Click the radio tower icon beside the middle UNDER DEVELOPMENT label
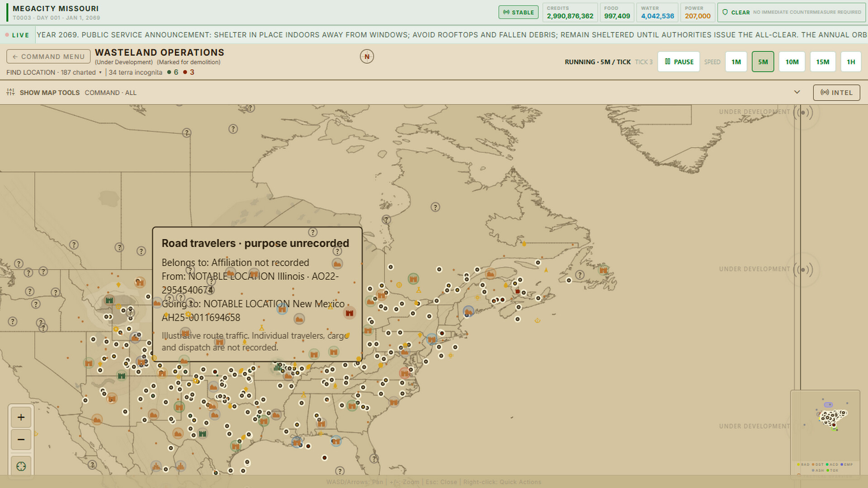The image size is (868, 488). pos(803,270)
